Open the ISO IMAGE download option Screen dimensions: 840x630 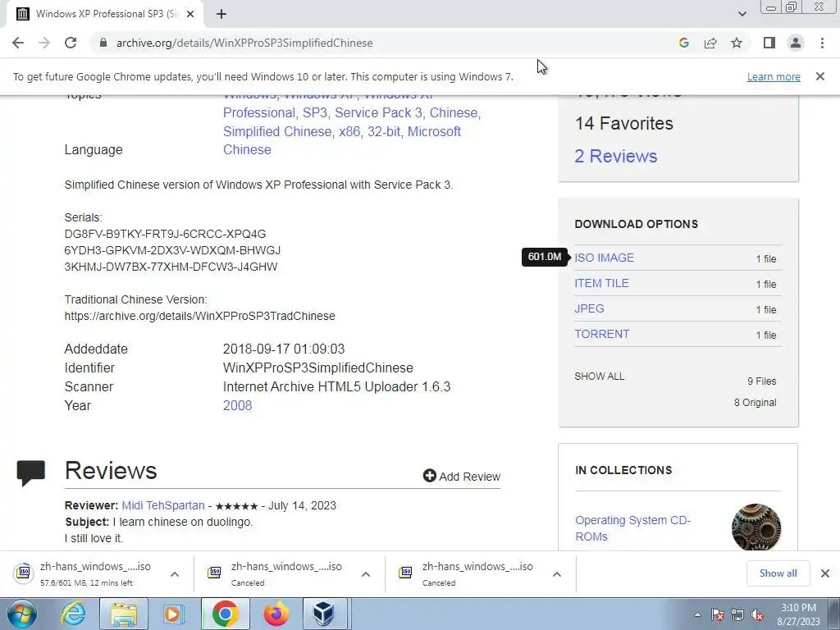tap(604, 258)
